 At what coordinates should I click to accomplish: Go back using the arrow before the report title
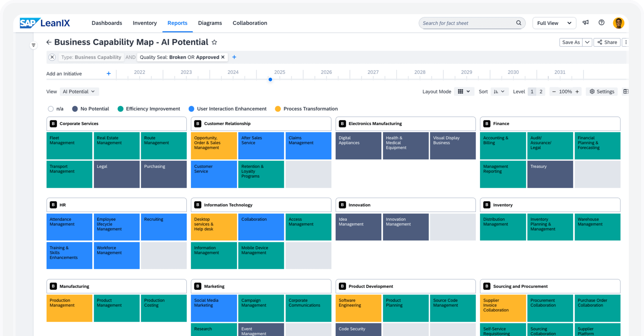(49, 42)
